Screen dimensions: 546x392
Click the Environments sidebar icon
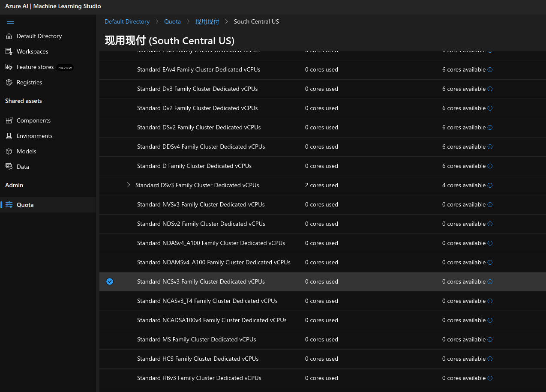pos(9,136)
